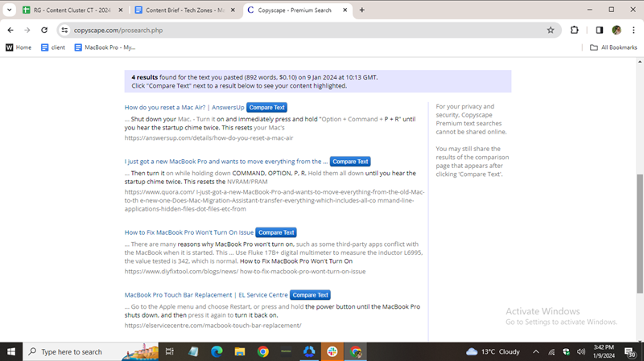
Task: Open the 13°C Cloudy weather widget
Action: pos(493,351)
